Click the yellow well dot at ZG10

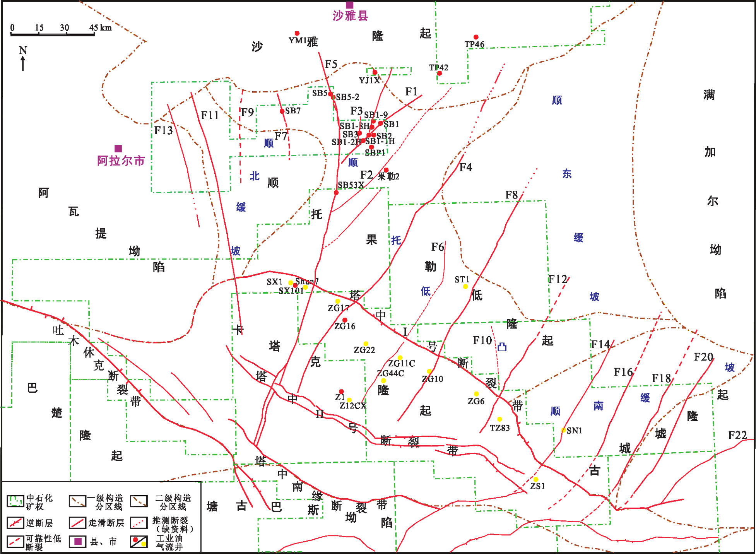point(429,372)
